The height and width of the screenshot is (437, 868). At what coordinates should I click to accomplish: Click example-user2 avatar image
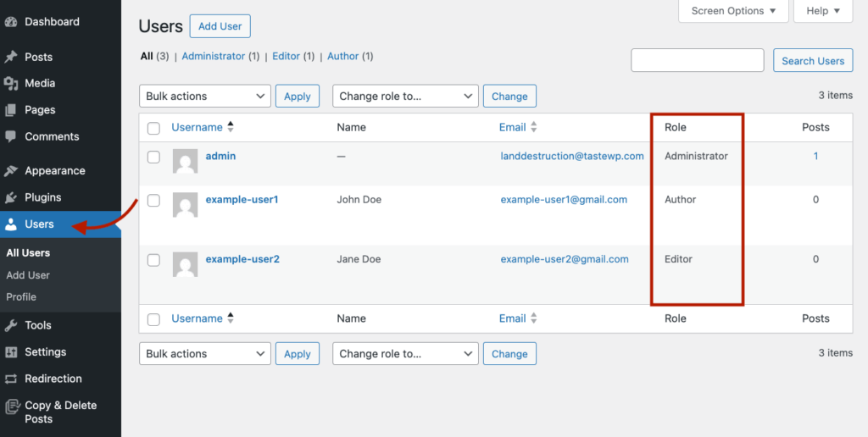(185, 264)
